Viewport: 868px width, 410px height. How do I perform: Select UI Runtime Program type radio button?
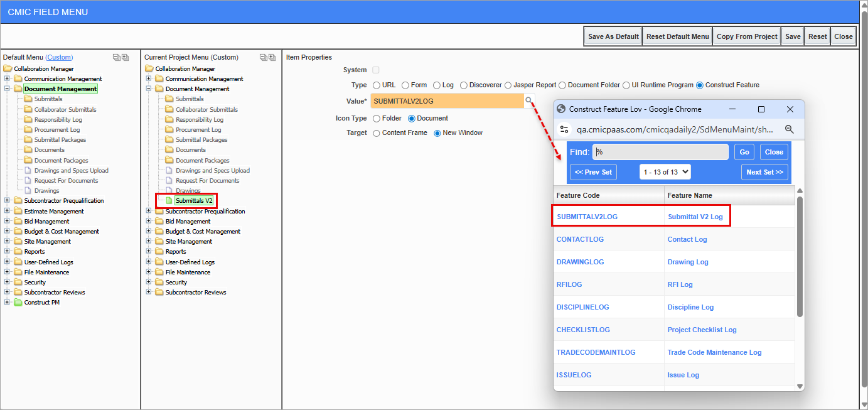click(x=626, y=85)
